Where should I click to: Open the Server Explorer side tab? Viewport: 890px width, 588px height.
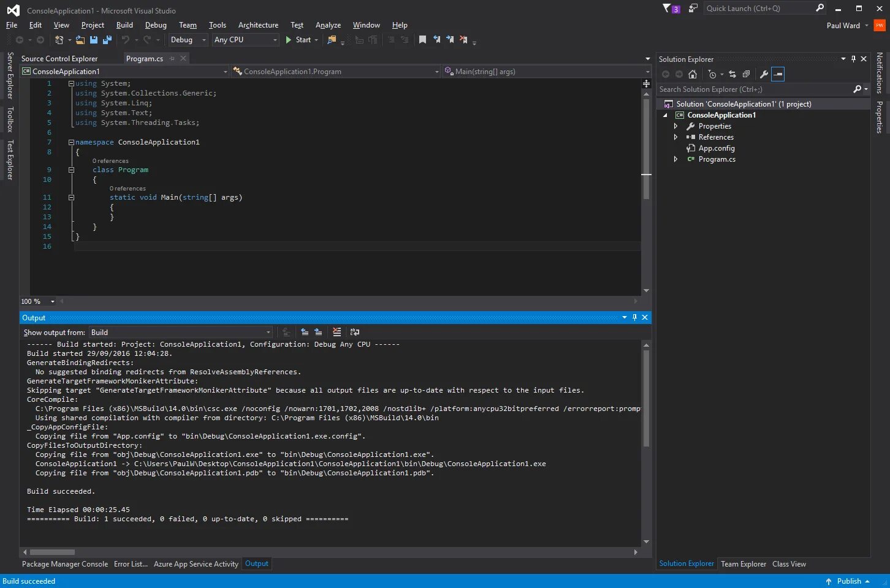(10, 75)
